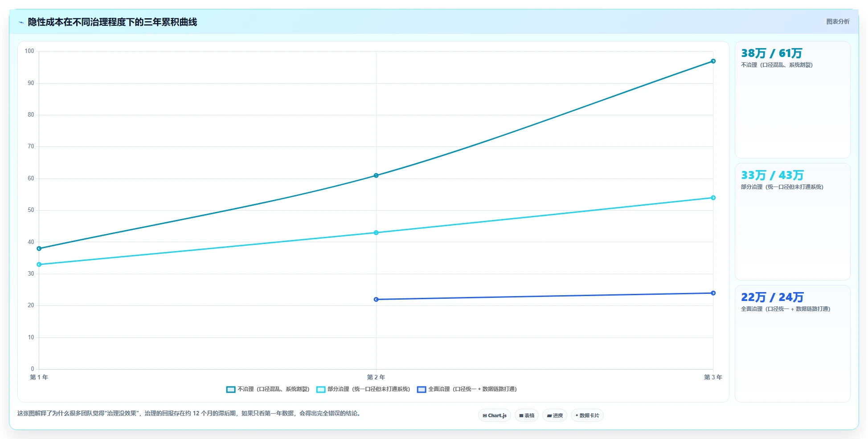868x439 pixels.
Task: Click legend text 不治理（口径混乱、系统割裂）
Action: (274, 389)
